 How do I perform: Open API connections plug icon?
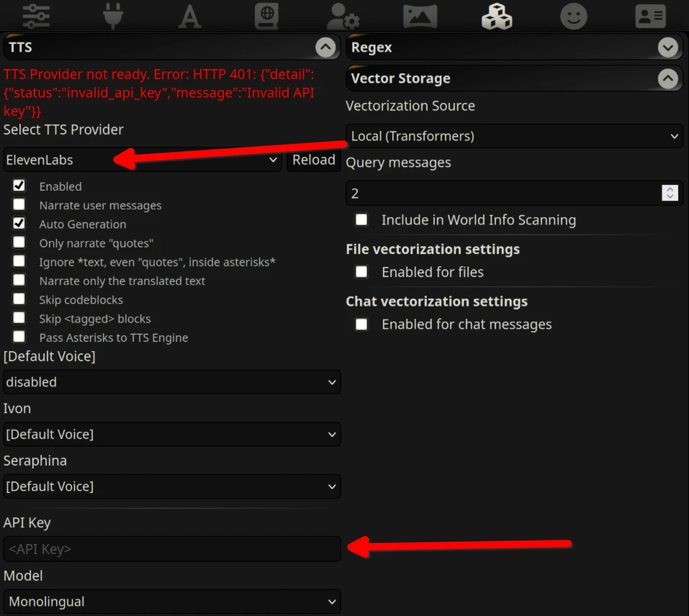coord(113,16)
